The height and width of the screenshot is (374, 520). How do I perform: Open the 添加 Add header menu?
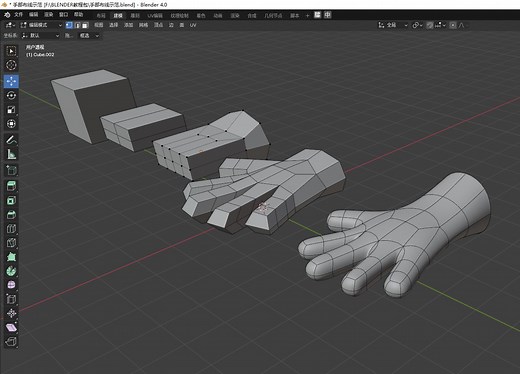coord(128,25)
